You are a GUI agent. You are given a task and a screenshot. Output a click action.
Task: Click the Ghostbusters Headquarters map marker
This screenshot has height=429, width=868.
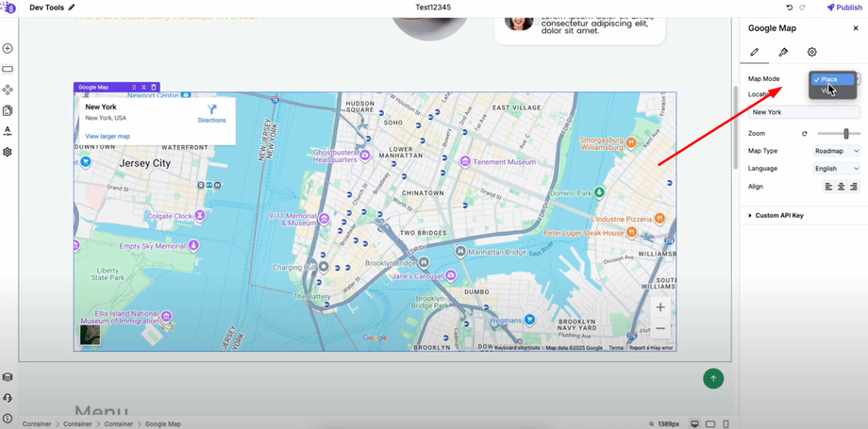[364, 156]
